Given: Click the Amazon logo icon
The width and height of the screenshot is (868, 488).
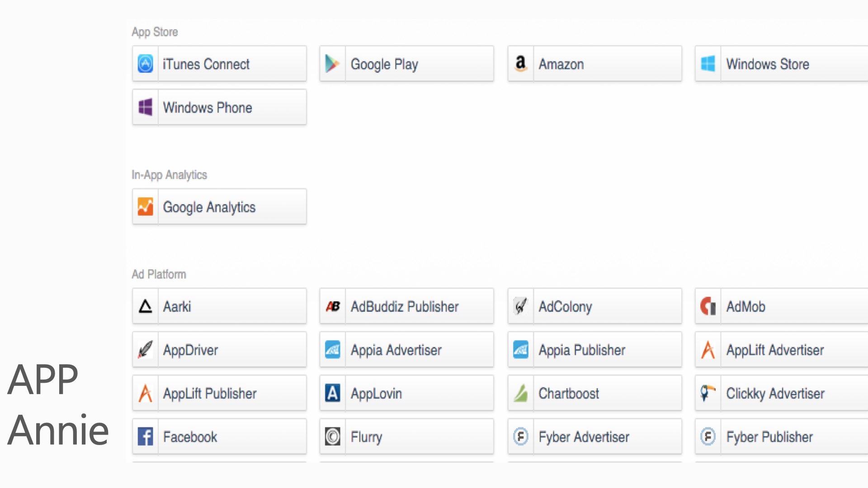Looking at the screenshot, I should click(x=520, y=64).
